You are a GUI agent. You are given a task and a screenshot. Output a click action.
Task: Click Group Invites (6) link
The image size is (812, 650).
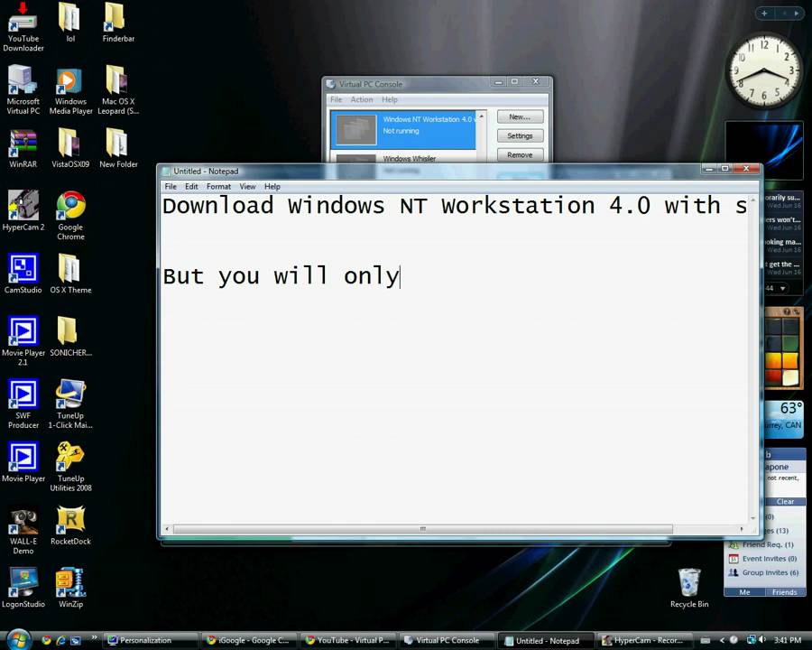pyautogui.click(x=770, y=572)
